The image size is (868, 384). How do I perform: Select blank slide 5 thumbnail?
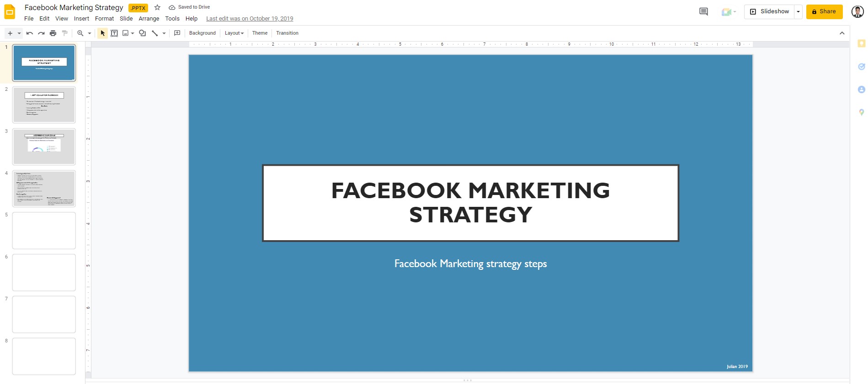click(x=44, y=231)
